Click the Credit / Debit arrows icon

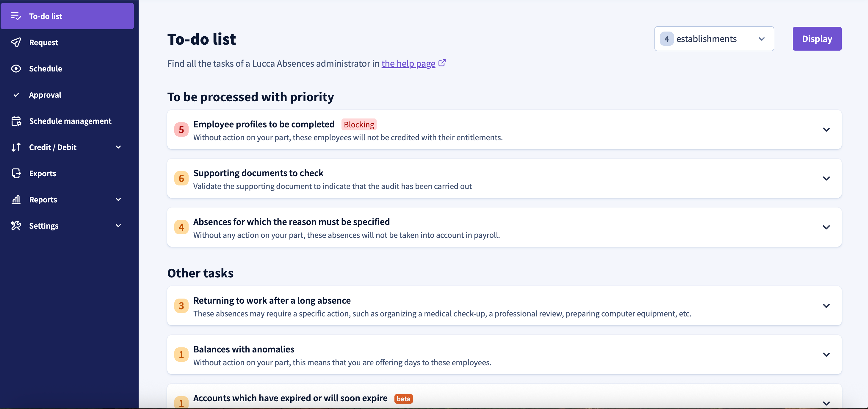coord(16,147)
